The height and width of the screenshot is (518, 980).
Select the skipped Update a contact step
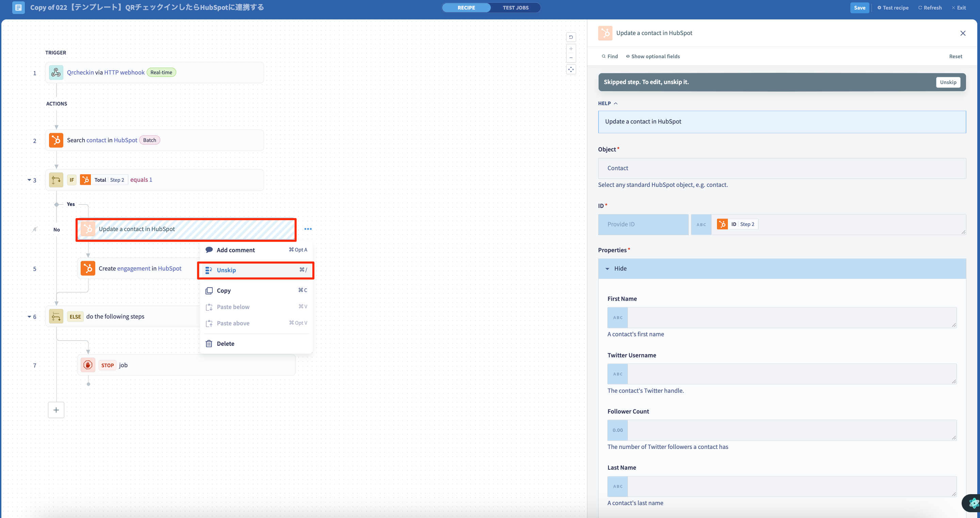(186, 229)
